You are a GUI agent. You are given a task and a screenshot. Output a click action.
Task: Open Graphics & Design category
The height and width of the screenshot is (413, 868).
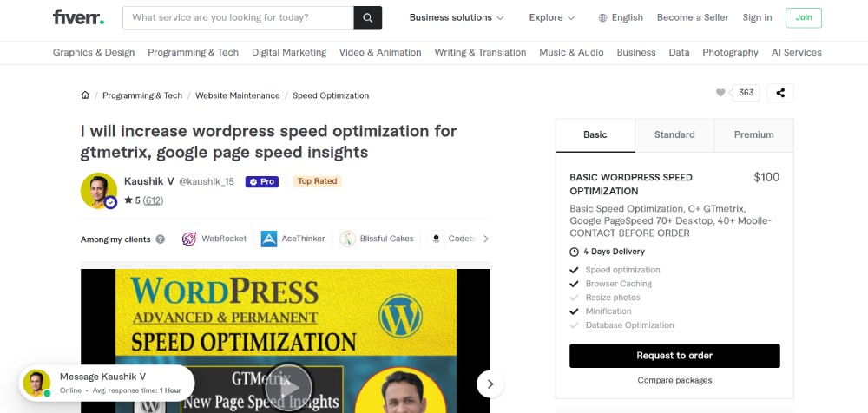(94, 53)
